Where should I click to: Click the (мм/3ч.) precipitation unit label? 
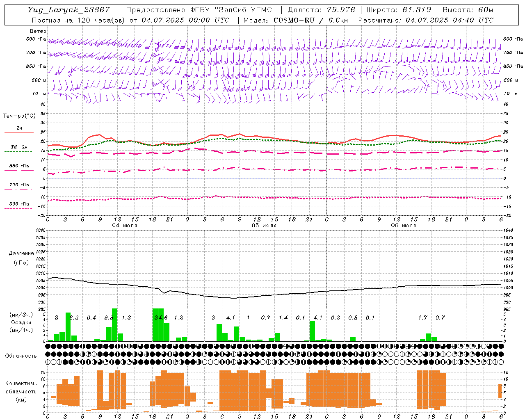click(x=21, y=315)
